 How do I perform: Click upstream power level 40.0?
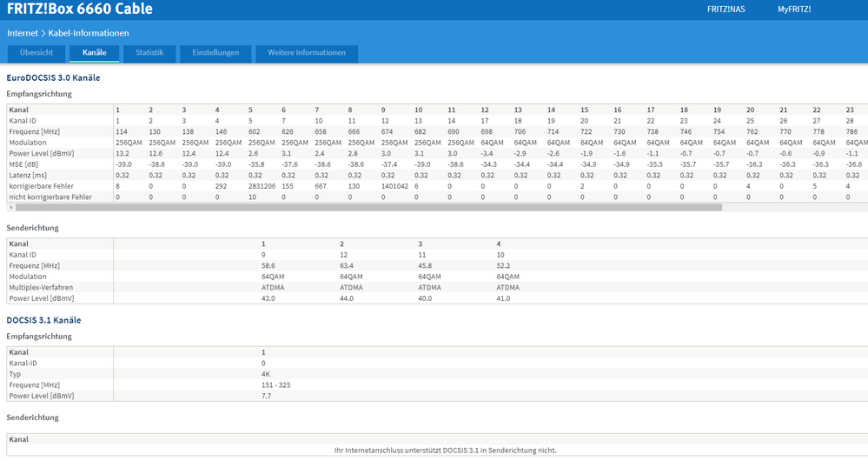coord(425,298)
